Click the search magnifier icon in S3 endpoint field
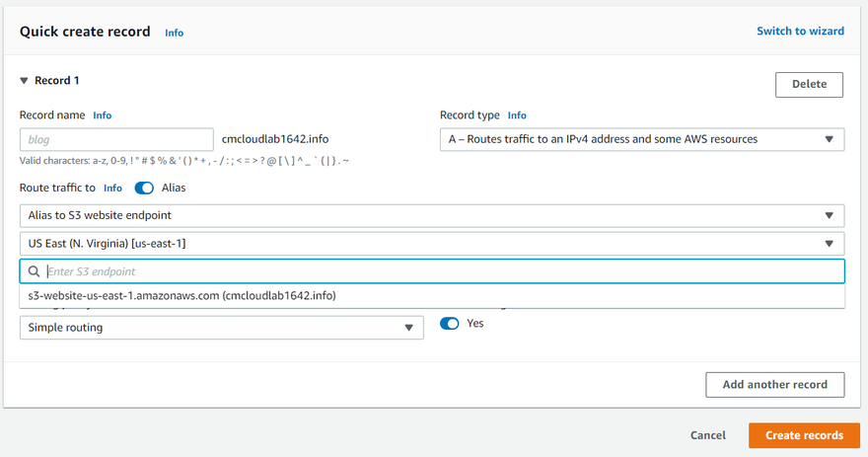 pos(34,271)
